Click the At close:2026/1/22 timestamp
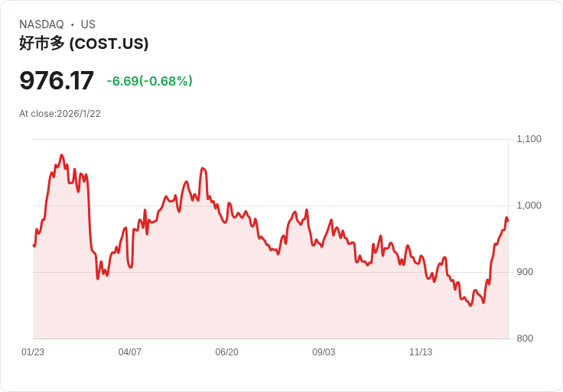The width and height of the screenshot is (563, 392). coord(60,114)
